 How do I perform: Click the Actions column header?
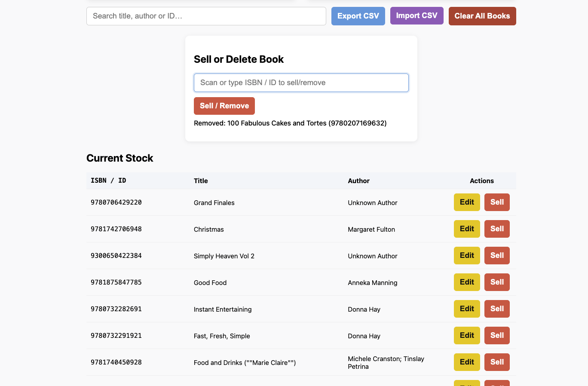482,181
